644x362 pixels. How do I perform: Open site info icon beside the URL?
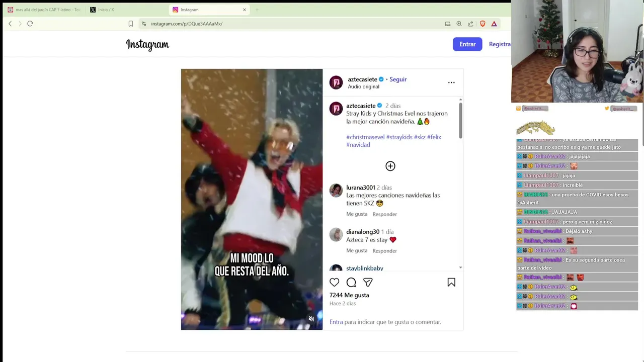tap(144, 24)
